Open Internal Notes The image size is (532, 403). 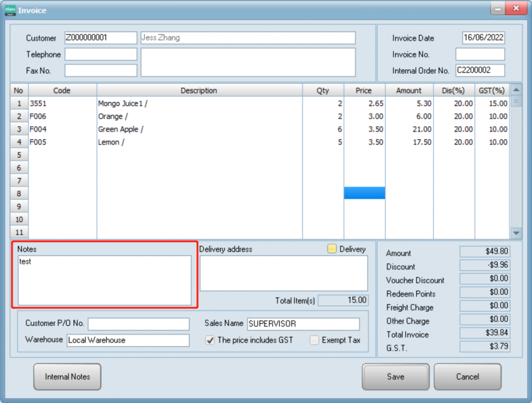click(x=67, y=377)
